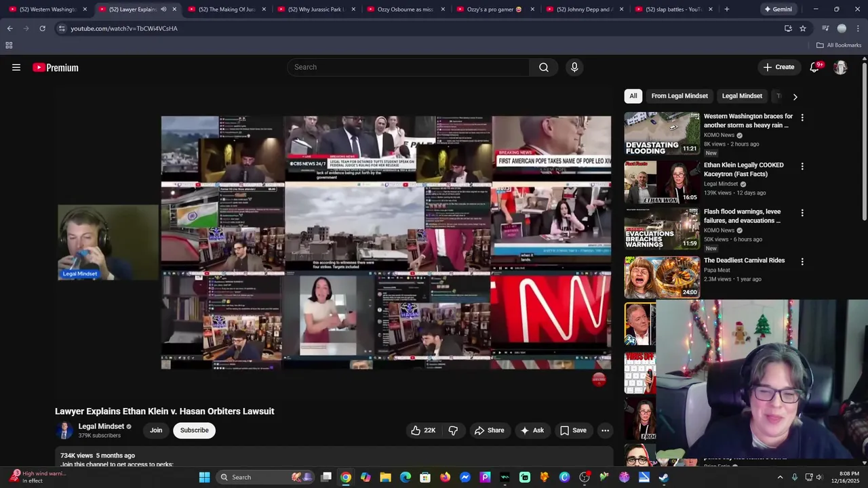Open the Gemini button in Chrome
This screenshot has height=488, width=868.
coord(778,9)
